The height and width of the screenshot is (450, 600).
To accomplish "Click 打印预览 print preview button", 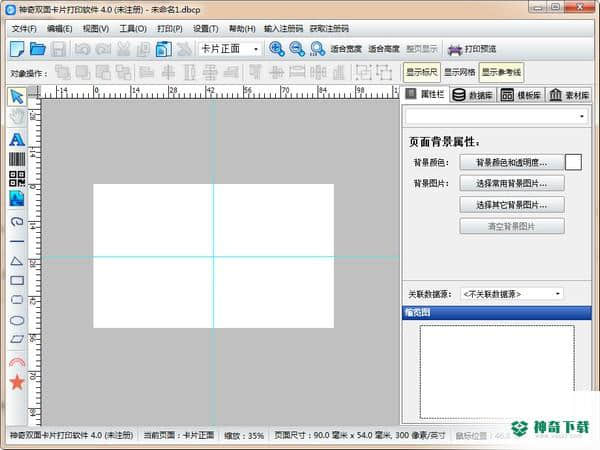I will pyautogui.click(x=472, y=49).
